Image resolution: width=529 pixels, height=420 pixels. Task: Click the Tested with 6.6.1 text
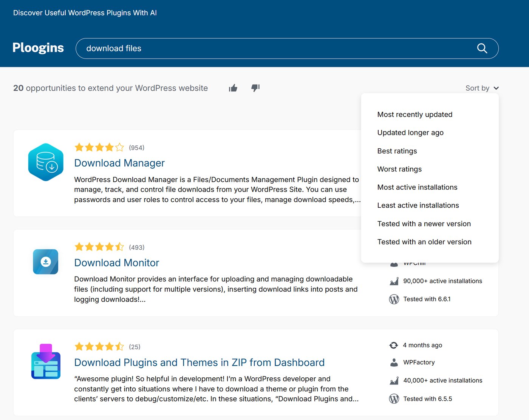427,299
